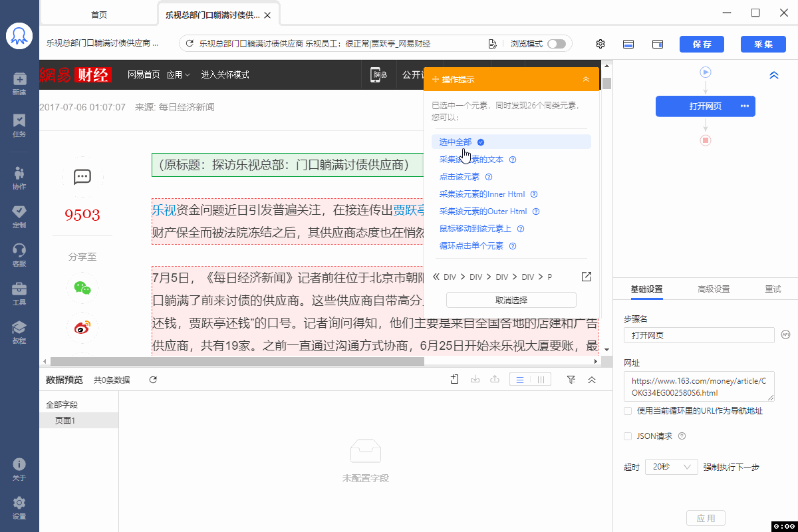Viewport: 798px width, 532px height.
Task: Toggle the 浏览模式 browse mode switch
Action: point(557,44)
